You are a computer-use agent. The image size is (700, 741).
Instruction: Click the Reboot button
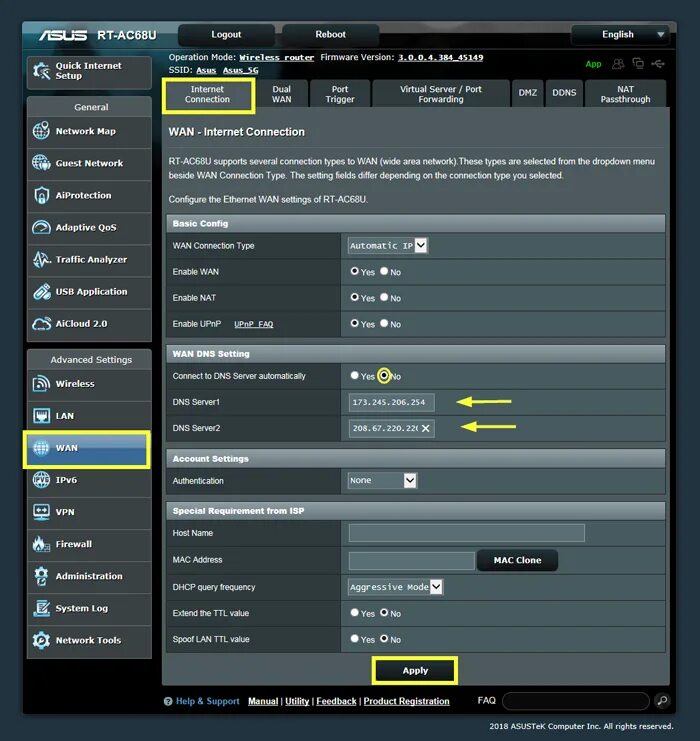tap(330, 34)
